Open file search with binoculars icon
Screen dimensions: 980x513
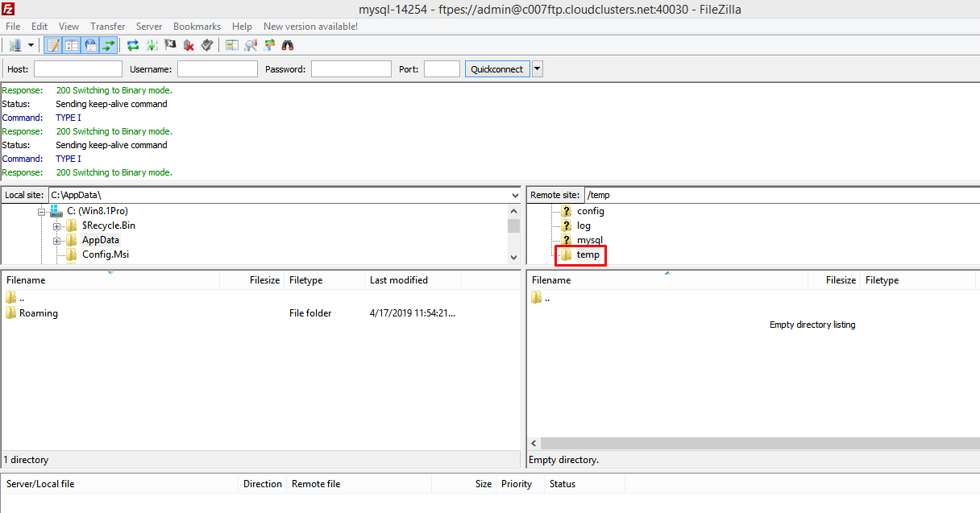(287, 45)
